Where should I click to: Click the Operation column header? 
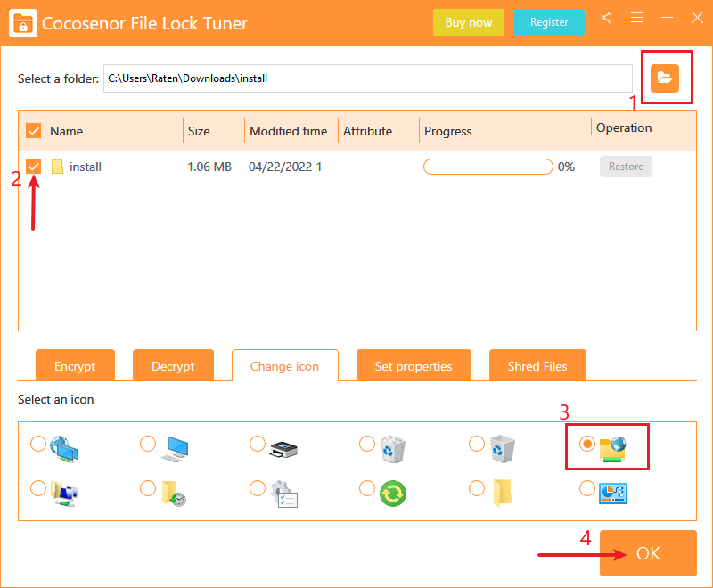click(x=624, y=127)
